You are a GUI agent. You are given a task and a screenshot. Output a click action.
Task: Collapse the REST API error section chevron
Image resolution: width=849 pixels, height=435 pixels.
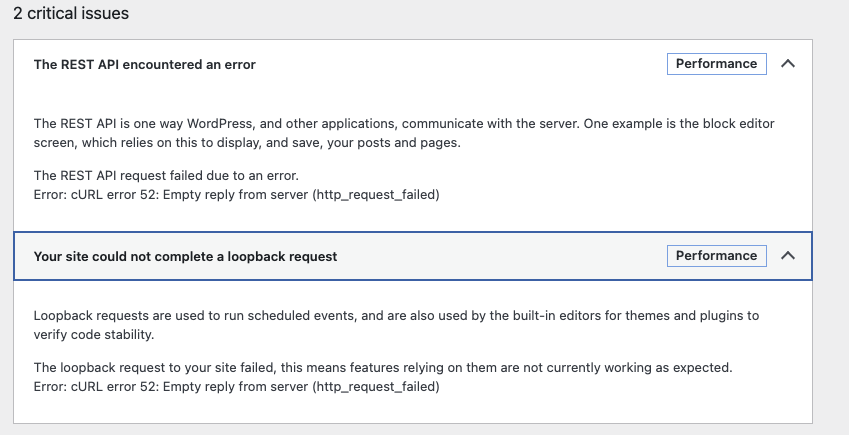tap(787, 64)
